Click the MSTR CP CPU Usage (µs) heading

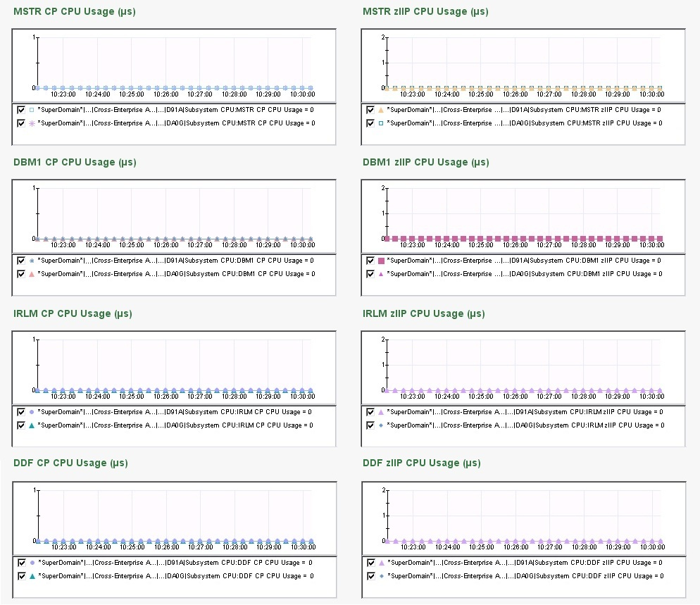[75, 11]
